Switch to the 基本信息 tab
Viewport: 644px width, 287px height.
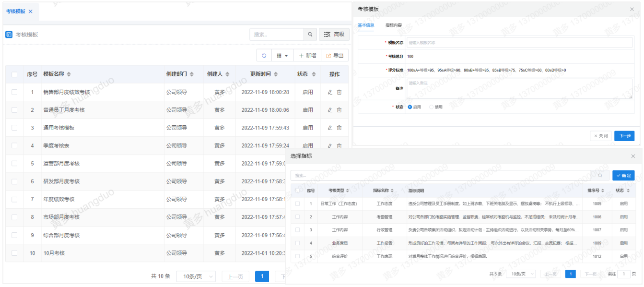[366, 25]
